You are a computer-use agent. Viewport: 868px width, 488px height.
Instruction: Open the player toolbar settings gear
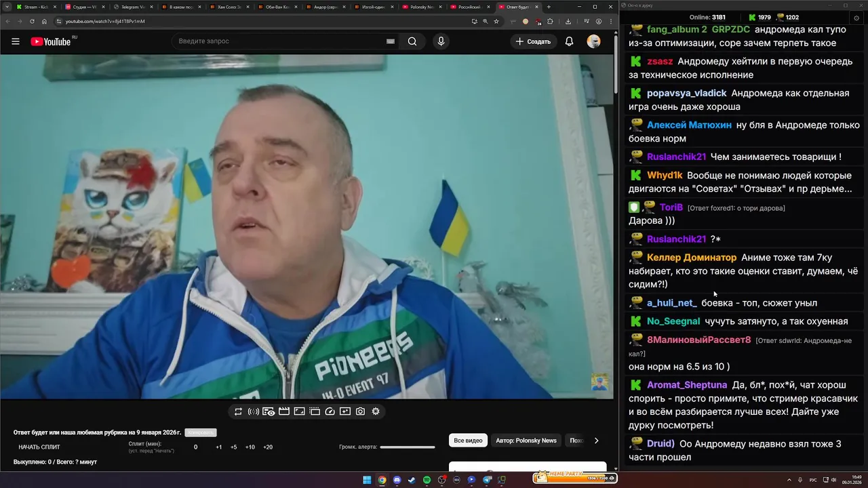tap(376, 411)
